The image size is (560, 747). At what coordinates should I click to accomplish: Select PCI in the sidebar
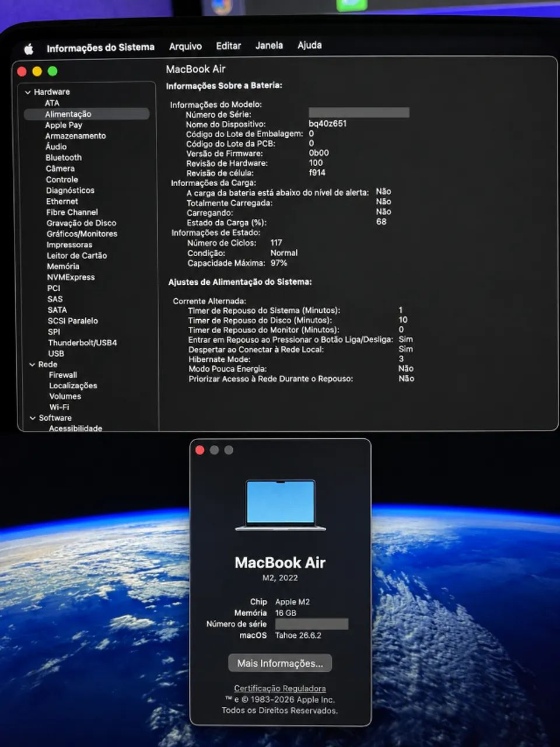coord(54,288)
